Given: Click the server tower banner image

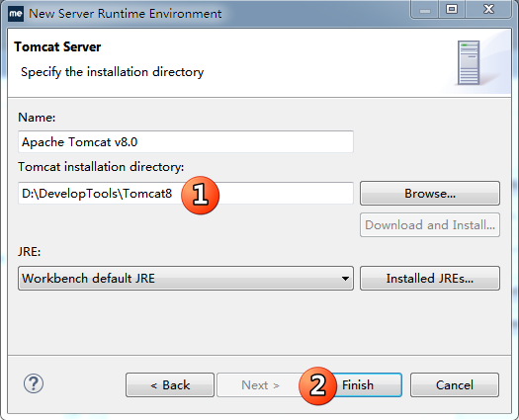Looking at the screenshot, I should (469, 62).
